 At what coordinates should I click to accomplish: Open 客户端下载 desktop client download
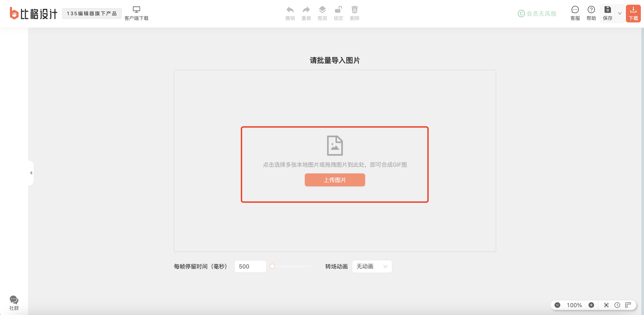136,13
